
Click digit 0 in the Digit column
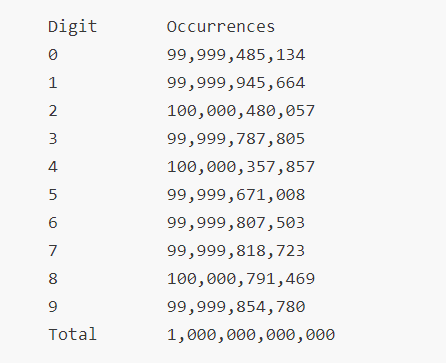53,55
